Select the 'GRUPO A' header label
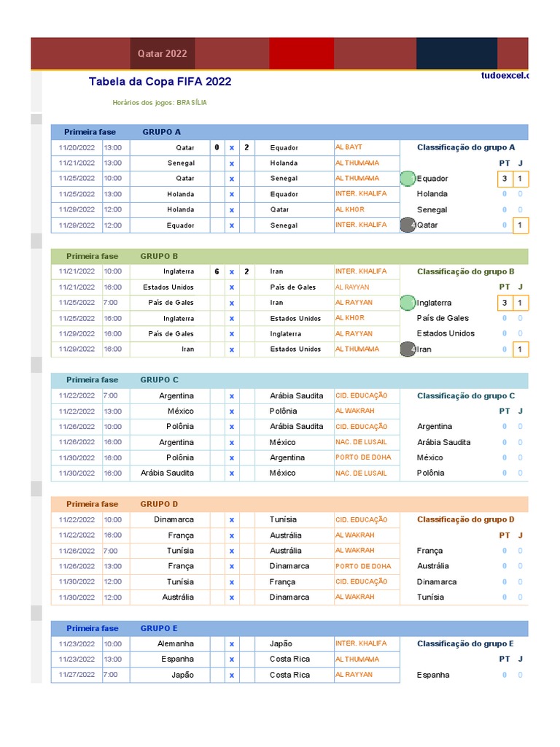Screen dimensions: 560x747 pos(161,132)
